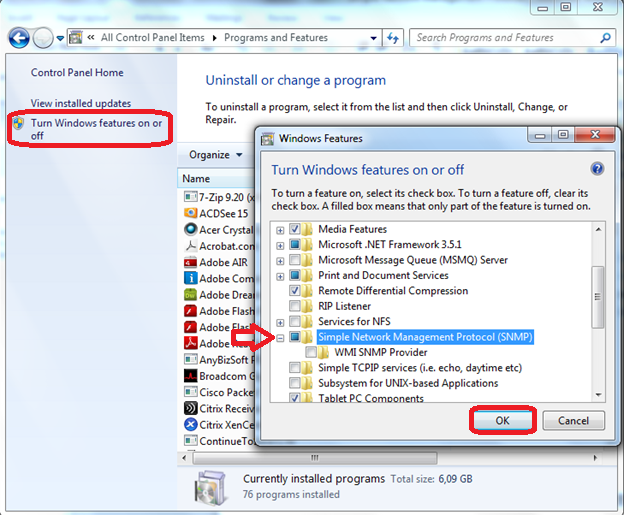
Task: Enable Subsystem for UNIX-based Applications checkbox
Action: coord(294,383)
